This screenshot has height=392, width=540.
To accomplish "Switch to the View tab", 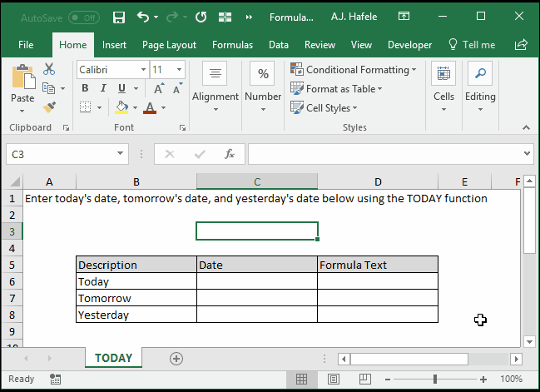I will [361, 45].
